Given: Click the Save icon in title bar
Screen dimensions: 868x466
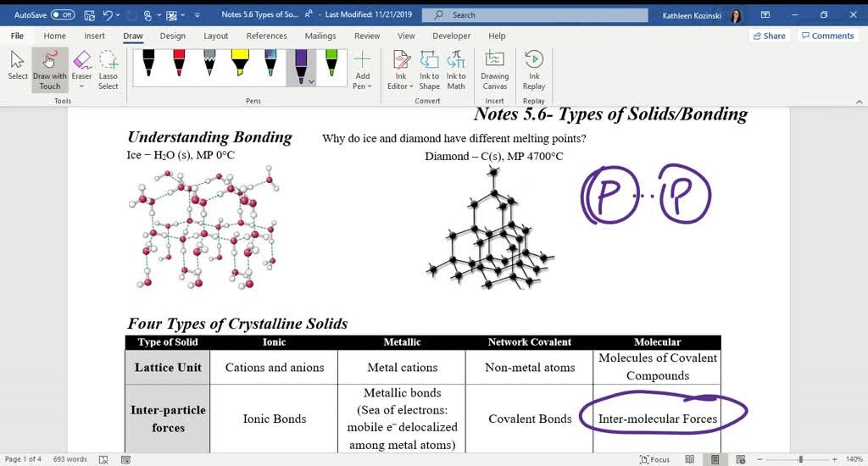Looking at the screenshot, I should click(89, 15).
